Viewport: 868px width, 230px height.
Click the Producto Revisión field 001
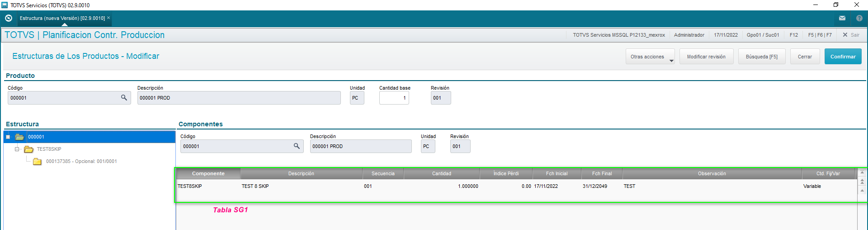tap(441, 98)
